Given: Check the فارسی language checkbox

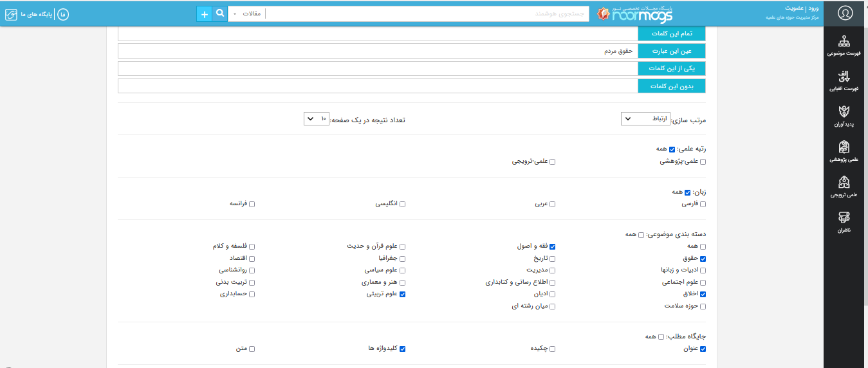Looking at the screenshot, I should [x=703, y=205].
